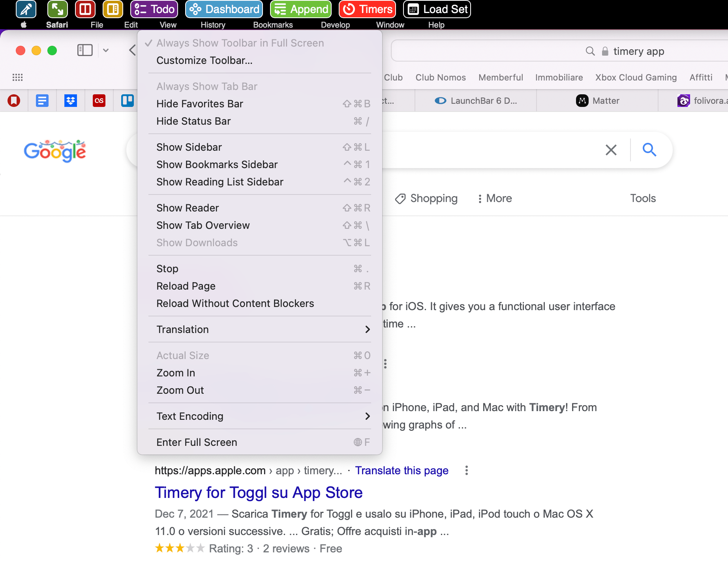This screenshot has height=565, width=728.
Task: Switch to LaunchBar 6 D... tab
Action: (476, 101)
